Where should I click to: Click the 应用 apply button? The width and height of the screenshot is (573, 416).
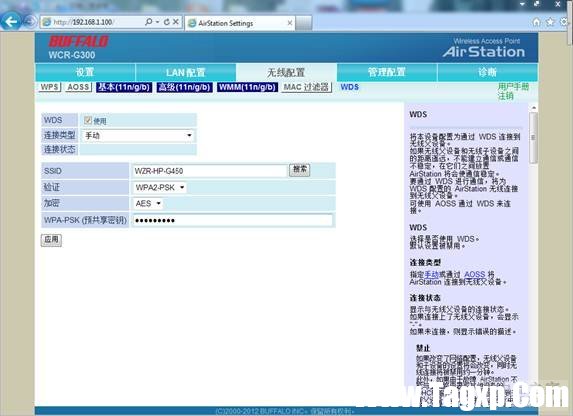pyautogui.click(x=51, y=240)
